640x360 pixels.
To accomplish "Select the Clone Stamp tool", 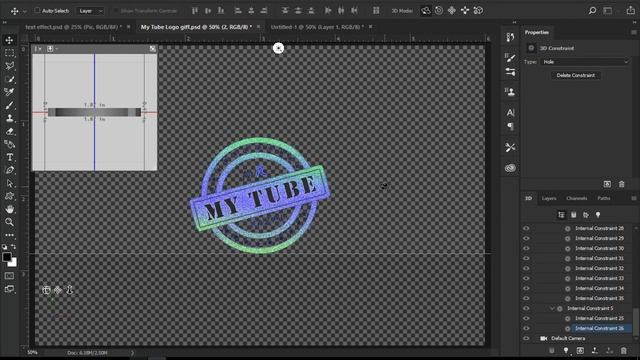I will pos(9,118).
